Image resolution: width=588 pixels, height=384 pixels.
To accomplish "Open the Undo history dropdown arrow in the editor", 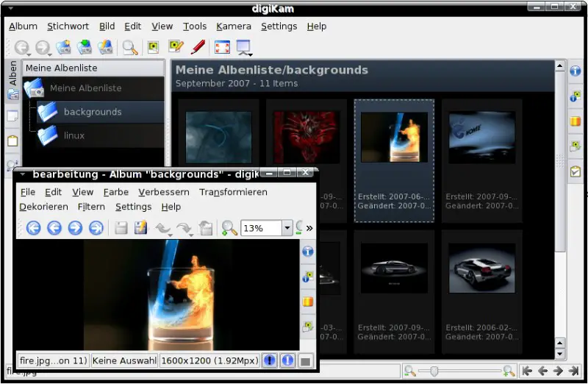I will 171,235.
